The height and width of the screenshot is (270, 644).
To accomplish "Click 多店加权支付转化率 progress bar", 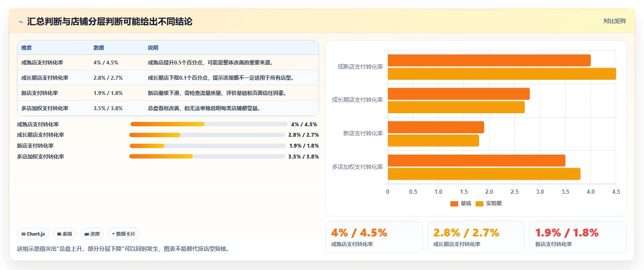I will click(207, 156).
